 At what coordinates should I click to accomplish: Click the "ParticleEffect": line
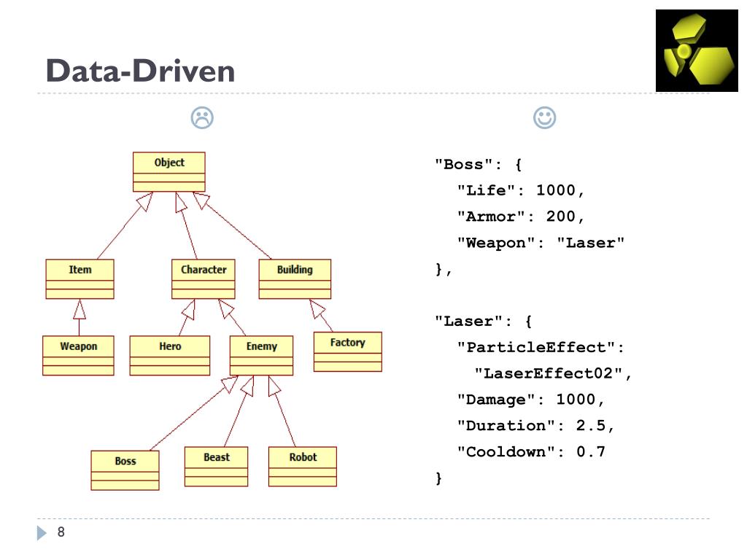(x=541, y=347)
